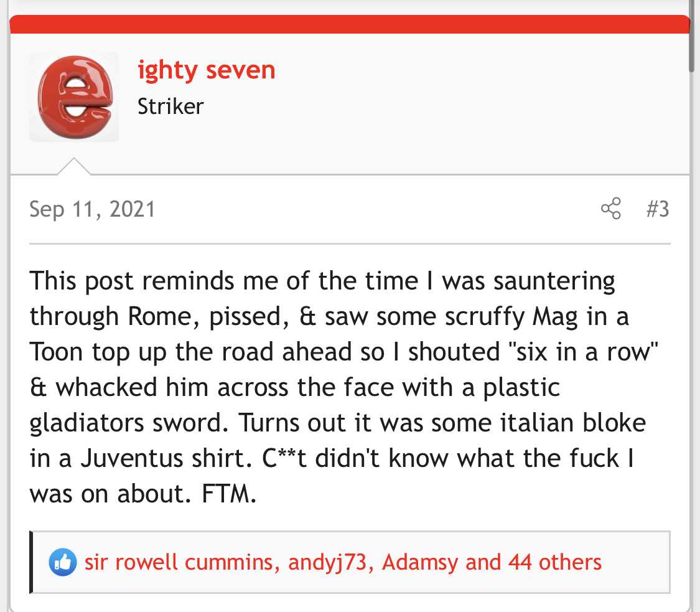Open Adamsy's profile from reactions
The width and height of the screenshot is (700, 612).
[419, 562]
